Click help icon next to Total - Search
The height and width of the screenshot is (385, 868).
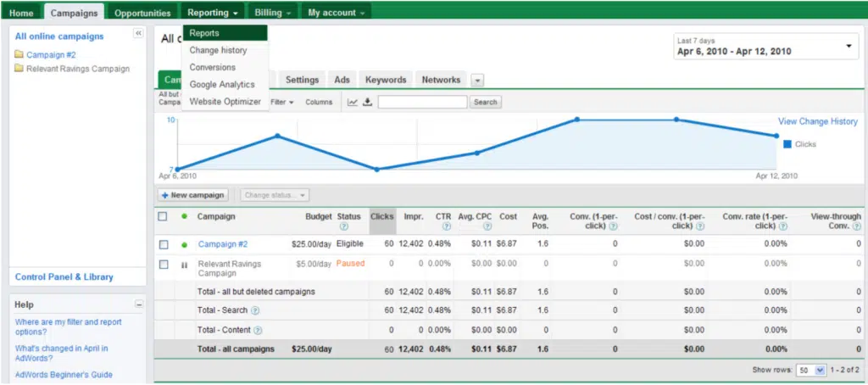255,310
